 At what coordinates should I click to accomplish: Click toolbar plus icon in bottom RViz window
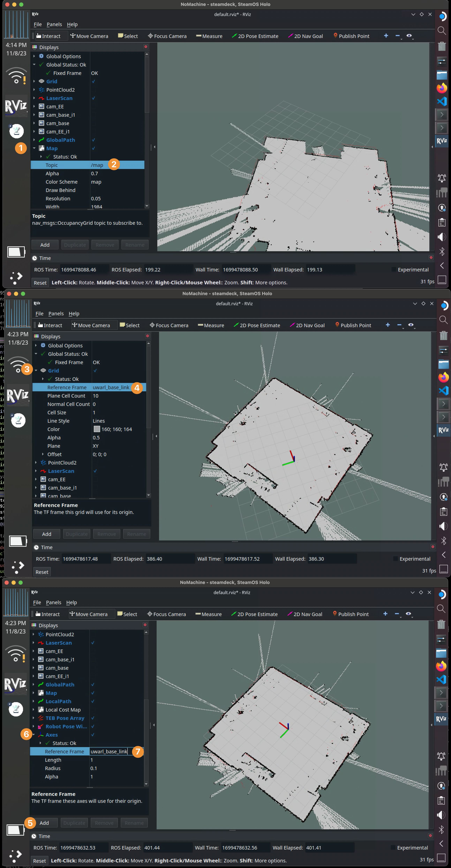point(385,614)
